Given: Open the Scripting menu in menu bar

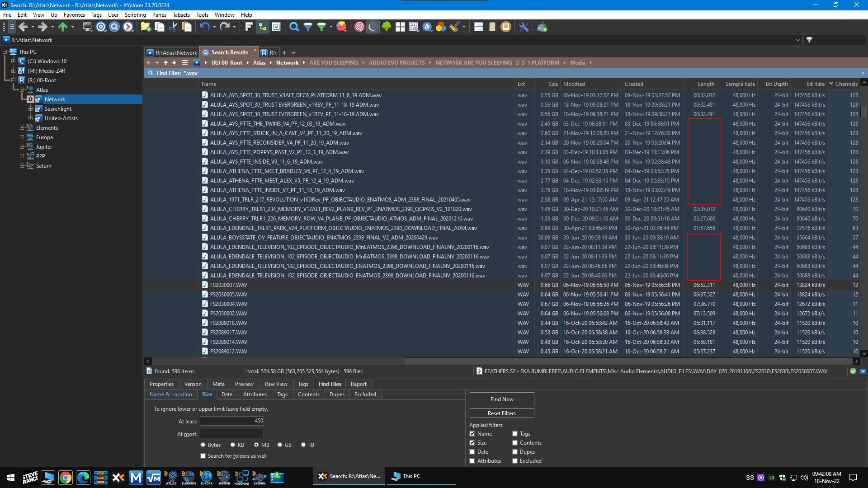Looking at the screenshot, I should [x=133, y=14].
